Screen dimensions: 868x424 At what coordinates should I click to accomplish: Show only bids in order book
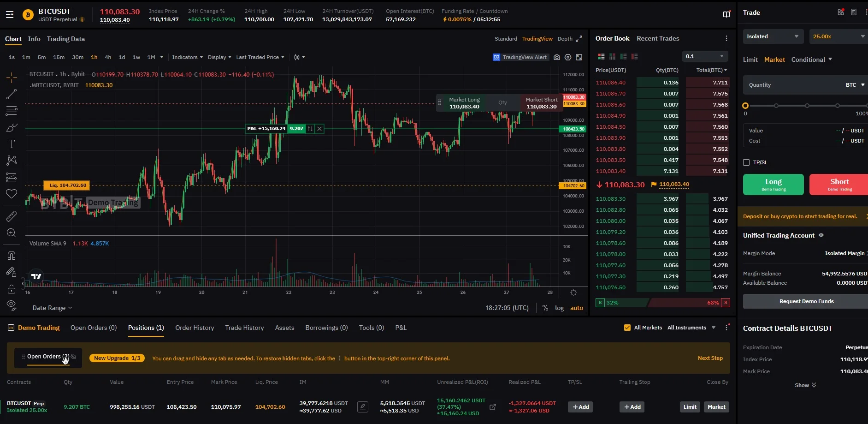point(623,56)
